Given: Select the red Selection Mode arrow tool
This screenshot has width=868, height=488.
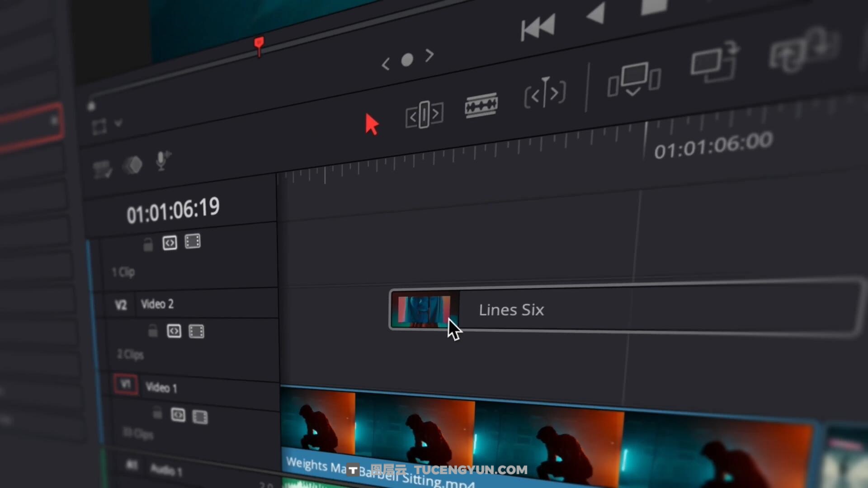Looking at the screenshot, I should click(371, 124).
